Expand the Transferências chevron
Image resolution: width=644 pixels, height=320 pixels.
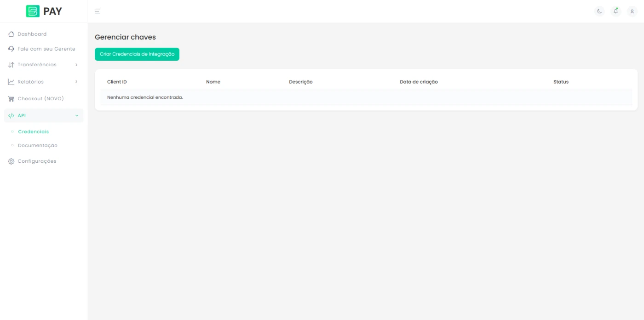click(x=76, y=65)
